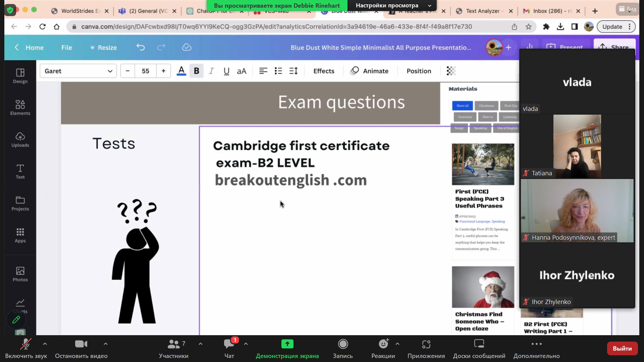
Task: Click the red leave meeting button
Action: (x=622, y=348)
